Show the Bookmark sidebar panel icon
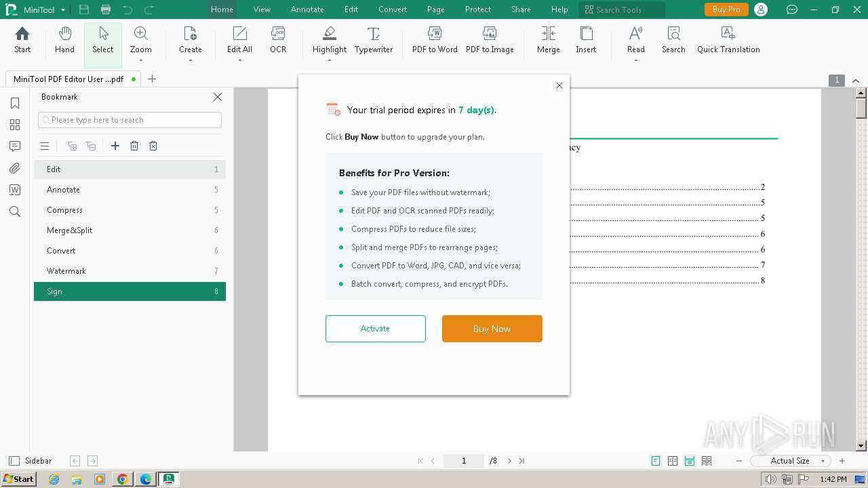Screen dimensions: 868x488 pyautogui.click(x=15, y=103)
